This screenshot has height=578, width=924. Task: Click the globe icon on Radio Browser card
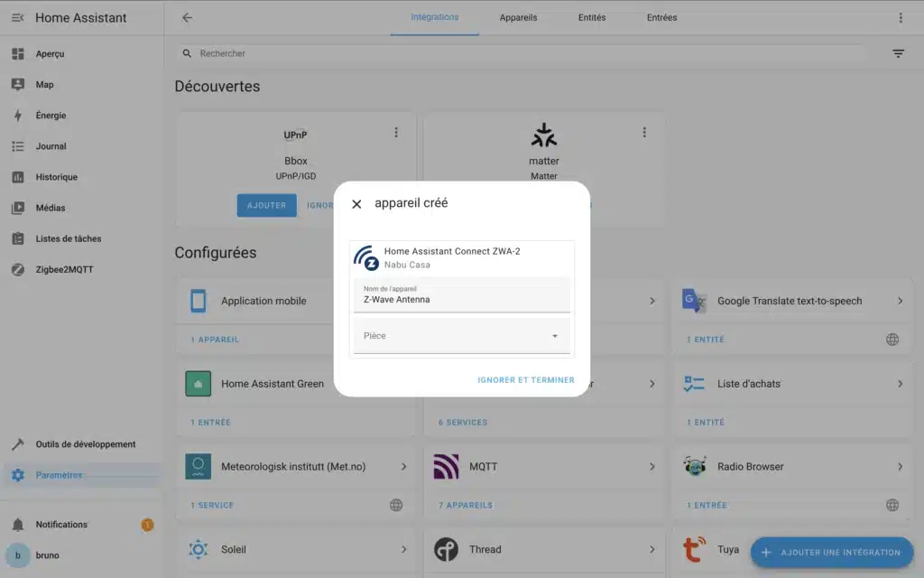pyautogui.click(x=892, y=505)
